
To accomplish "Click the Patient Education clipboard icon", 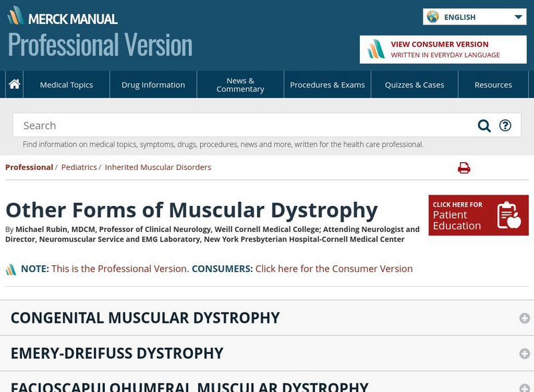I will coord(507,215).
